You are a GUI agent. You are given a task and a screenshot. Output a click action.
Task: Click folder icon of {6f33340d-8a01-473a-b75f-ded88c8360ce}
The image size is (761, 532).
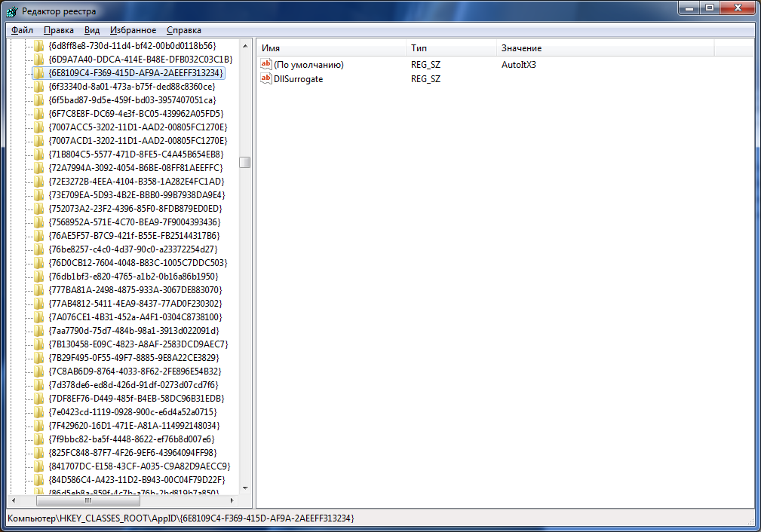point(38,87)
